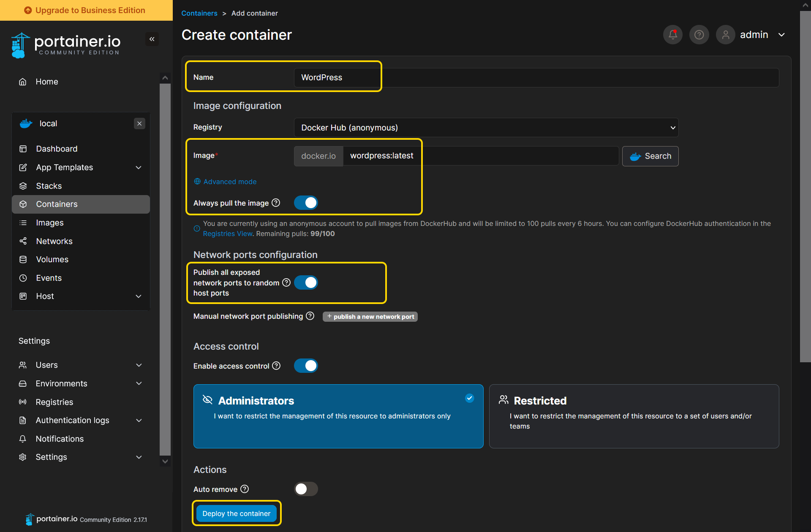Click the portainer.io logo

click(66, 45)
